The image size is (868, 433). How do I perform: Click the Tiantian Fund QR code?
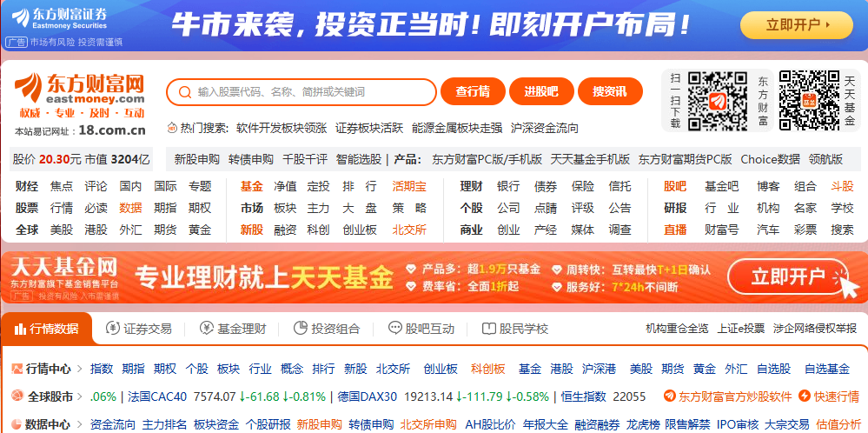click(809, 100)
